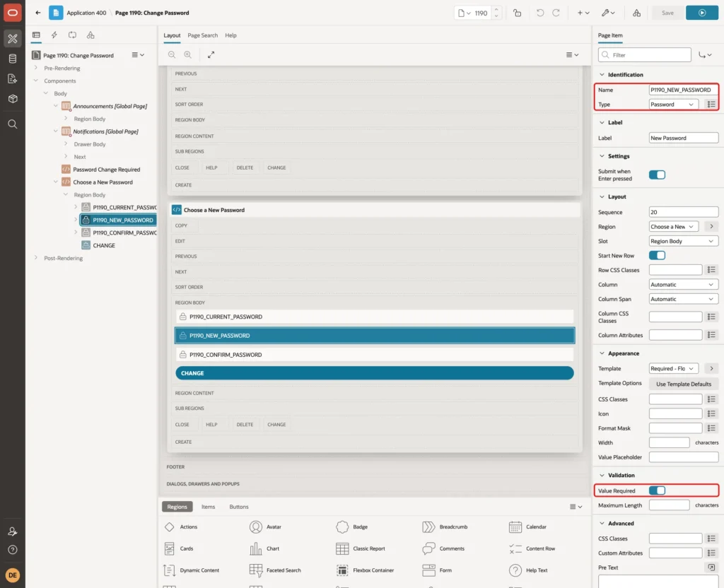This screenshot has width=724, height=588.
Task: Click the Filter properties field
Action: coord(645,55)
